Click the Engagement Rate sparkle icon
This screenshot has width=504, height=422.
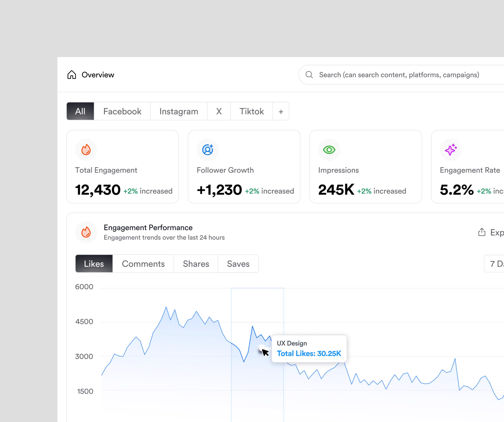pyautogui.click(x=451, y=149)
